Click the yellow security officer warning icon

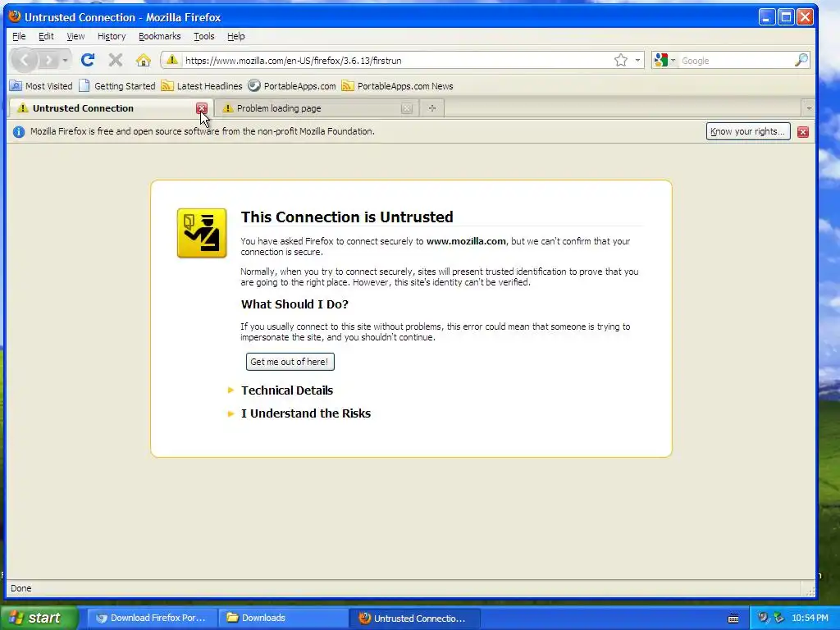click(x=202, y=233)
